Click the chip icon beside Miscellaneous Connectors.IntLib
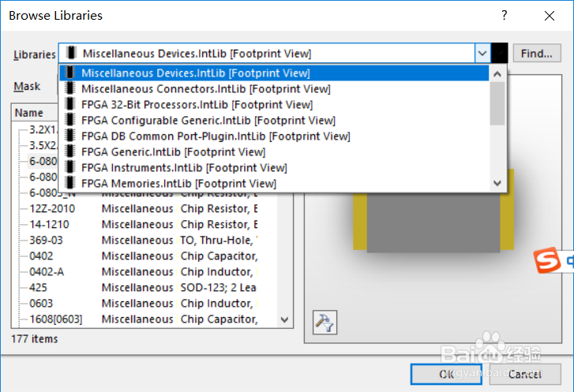The width and height of the screenshot is (574, 392). (71, 89)
